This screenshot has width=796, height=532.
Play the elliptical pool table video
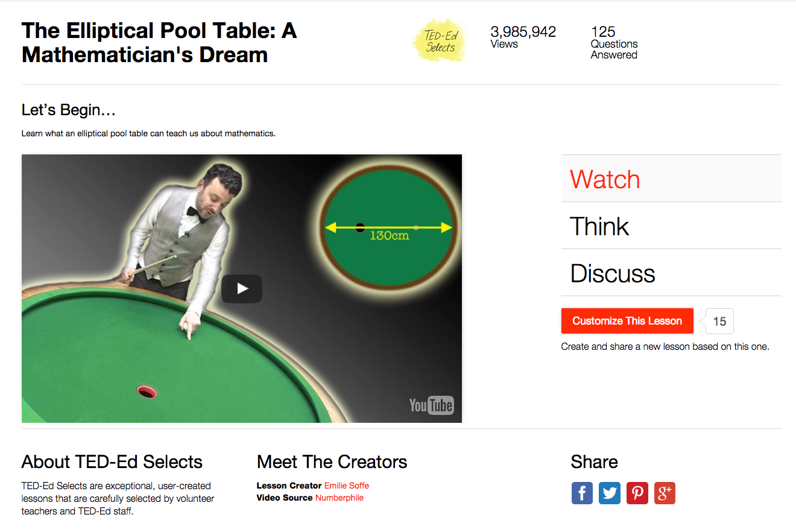(241, 288)
